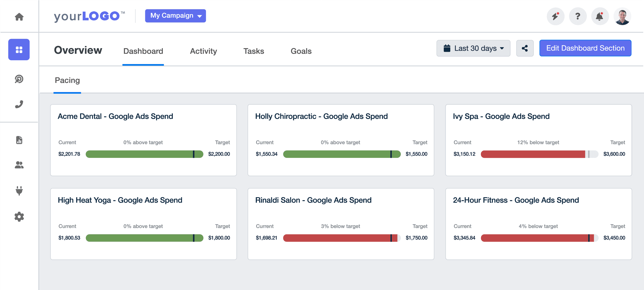Click Edit Dashboard Section button

click(585, 48)
